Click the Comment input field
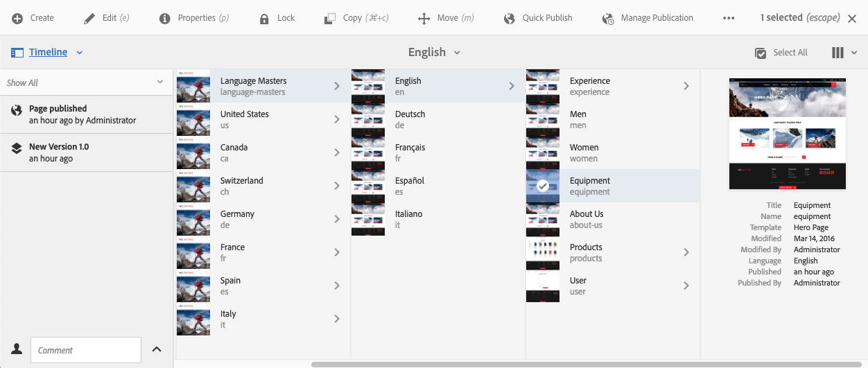Screen dimensions: 868x368 (86, 350)
